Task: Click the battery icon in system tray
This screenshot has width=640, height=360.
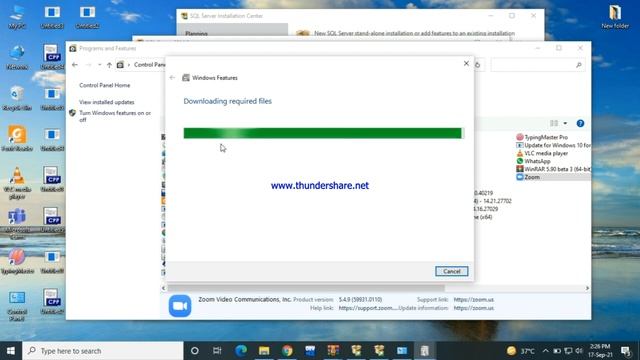Action: pos(557,351)
